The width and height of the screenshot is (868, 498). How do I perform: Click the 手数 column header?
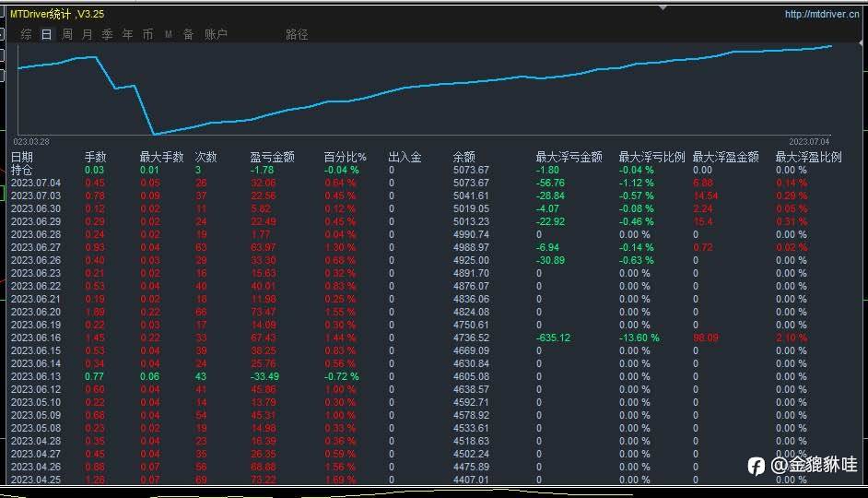[x=95, y=157]
